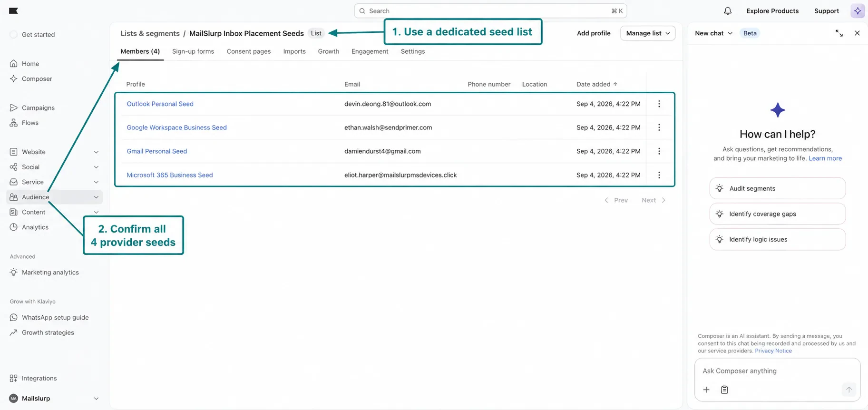Image resolution: width=868 pixels, height=410 pixels.
Task: Open the notifications bell
Action: click(x=728, y=11)
